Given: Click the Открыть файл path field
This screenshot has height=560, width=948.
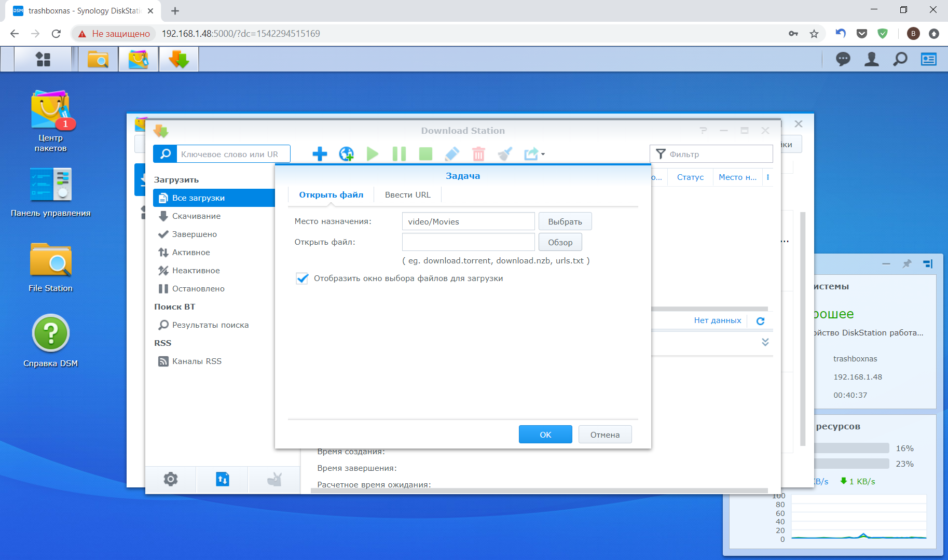Looking at the screenshot, I should click(469, 242).
